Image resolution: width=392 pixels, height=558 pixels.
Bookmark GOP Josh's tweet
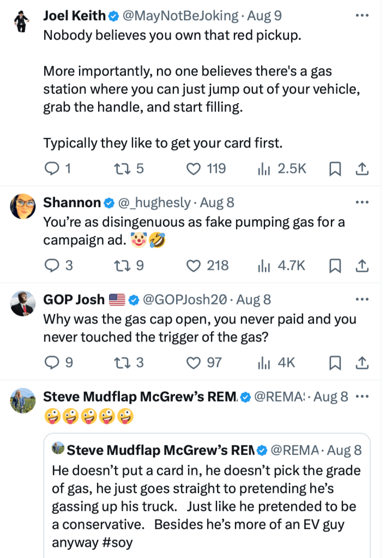click(x=335, y=362)
